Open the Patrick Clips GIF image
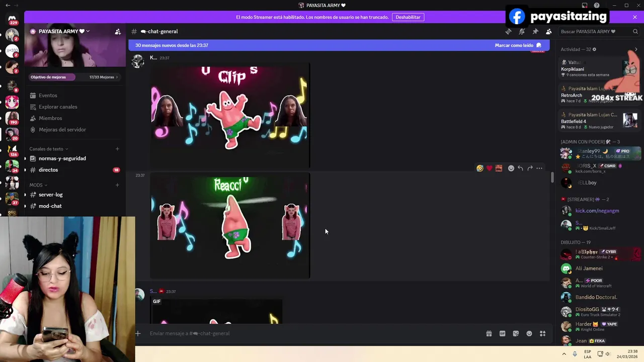This screenshot has height=362, width=644. [x=230, y=115]
